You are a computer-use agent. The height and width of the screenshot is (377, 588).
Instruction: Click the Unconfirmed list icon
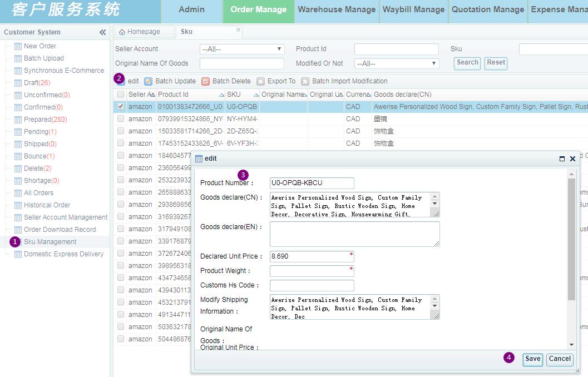[18, 95]
